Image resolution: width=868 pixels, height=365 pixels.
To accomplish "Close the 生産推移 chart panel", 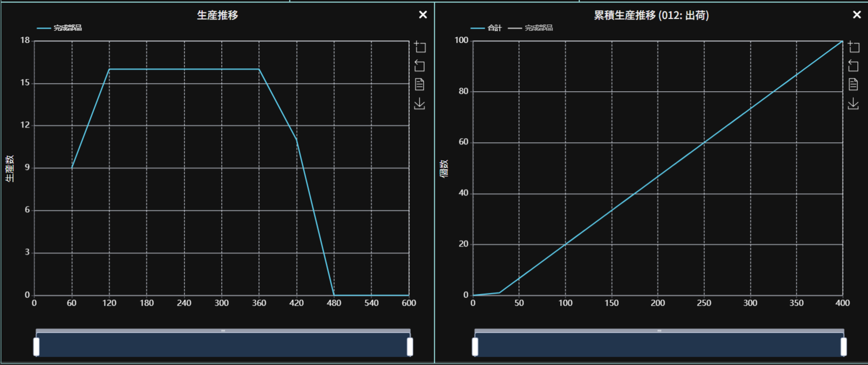I will (423, 15).
